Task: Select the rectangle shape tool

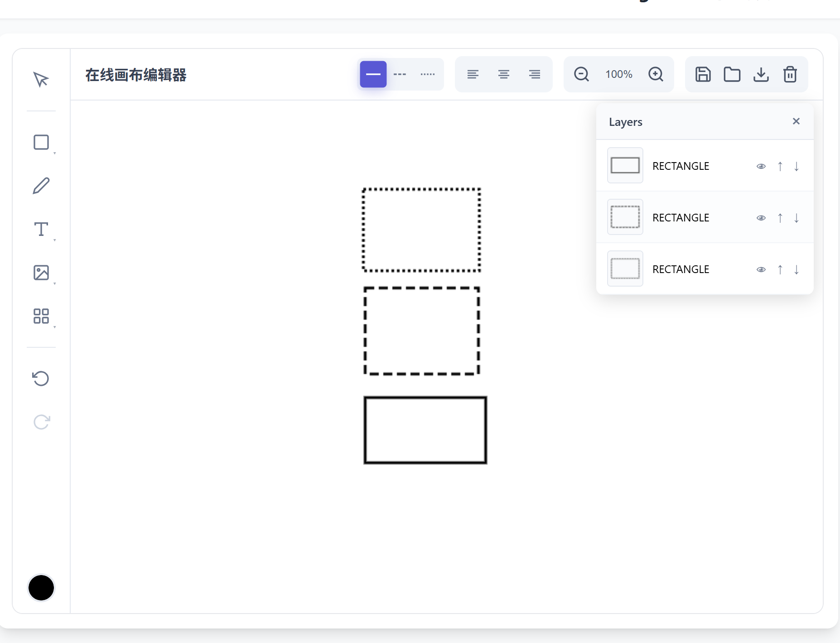Action: [41, 142]
